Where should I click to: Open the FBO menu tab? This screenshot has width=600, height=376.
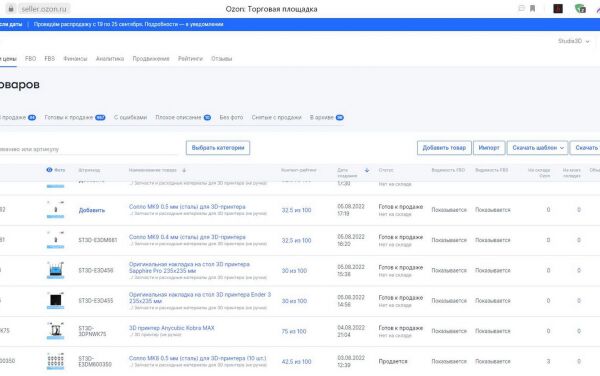(x=30, y=59)
